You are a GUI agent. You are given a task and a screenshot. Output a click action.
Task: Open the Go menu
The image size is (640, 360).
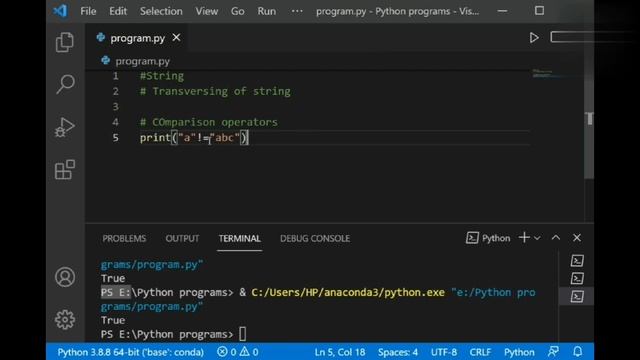point(238,11)
